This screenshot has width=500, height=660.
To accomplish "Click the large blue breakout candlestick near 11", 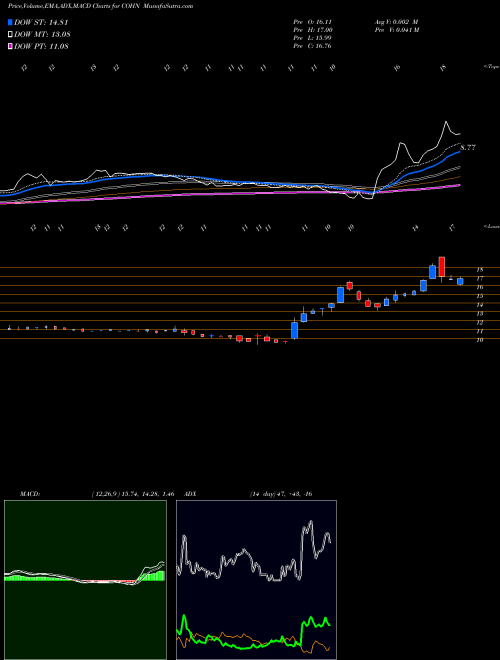I will [295, 330].
